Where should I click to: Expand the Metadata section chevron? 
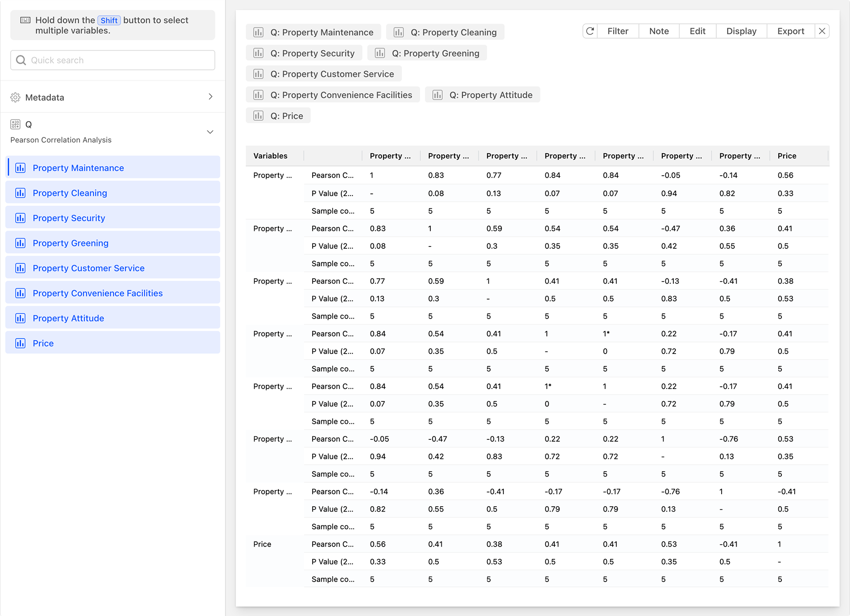click(x=210, y=97)
